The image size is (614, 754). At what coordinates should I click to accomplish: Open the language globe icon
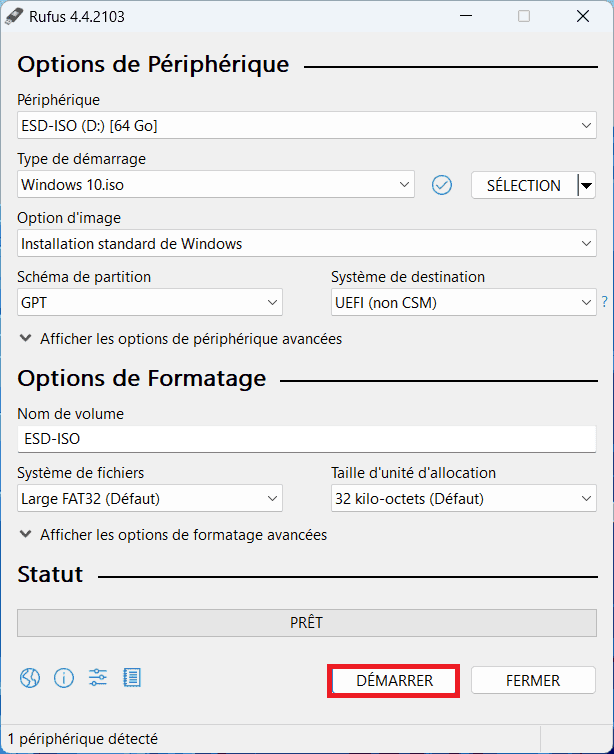coord(30,678)
